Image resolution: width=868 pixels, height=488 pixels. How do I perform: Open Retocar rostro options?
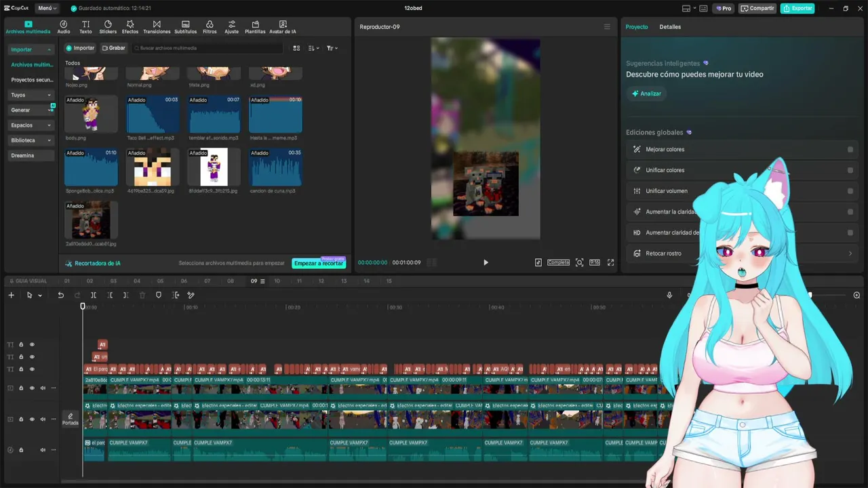742,253
